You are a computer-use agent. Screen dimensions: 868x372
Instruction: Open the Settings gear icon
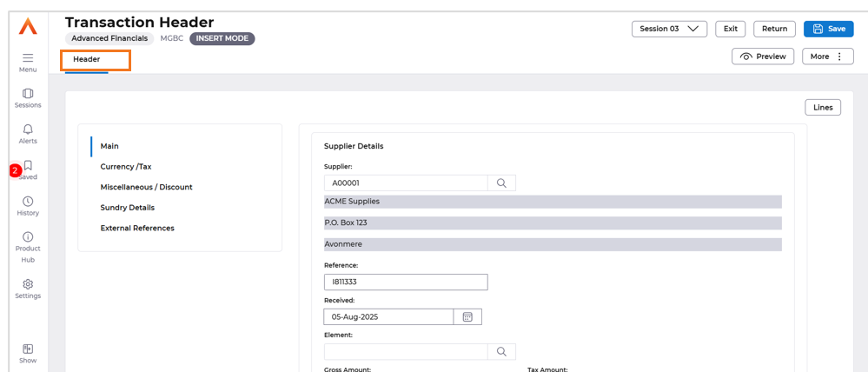pyautogui.click(x=28, y=284)
